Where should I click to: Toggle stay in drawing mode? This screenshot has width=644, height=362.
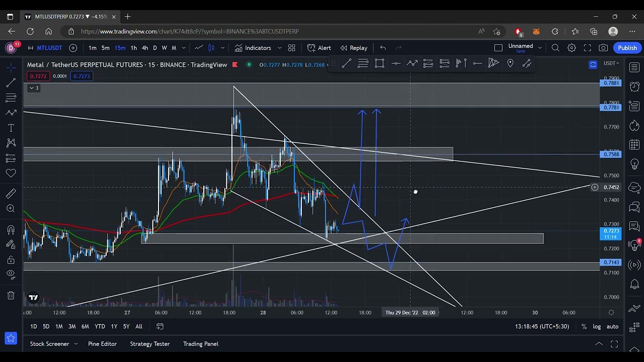[11, 245]
